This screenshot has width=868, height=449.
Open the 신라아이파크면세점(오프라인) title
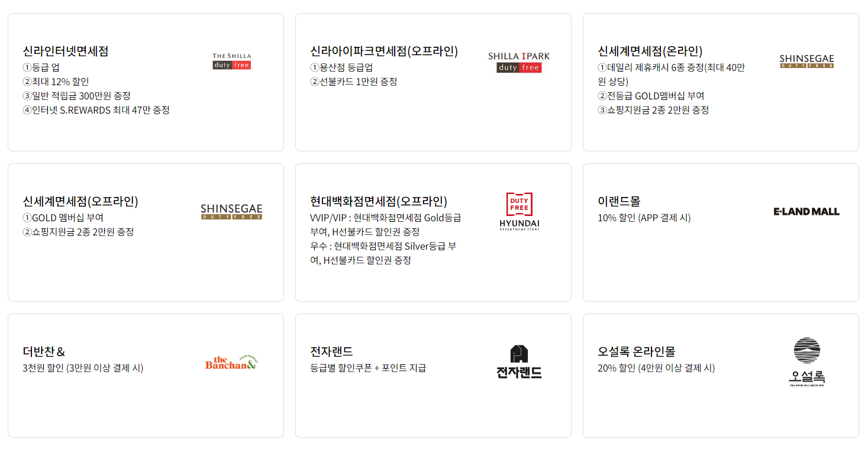(384, 51)
